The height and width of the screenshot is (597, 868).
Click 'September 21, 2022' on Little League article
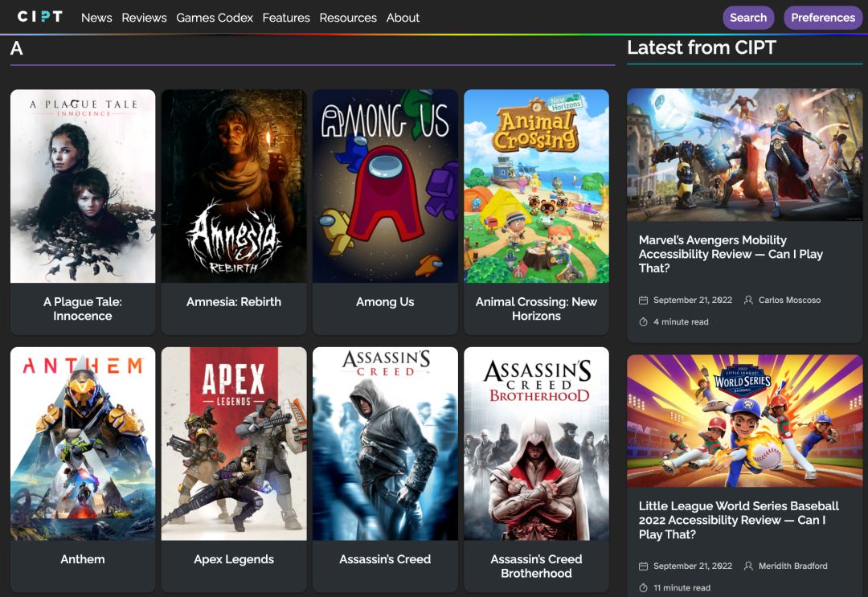coord(693,566)
